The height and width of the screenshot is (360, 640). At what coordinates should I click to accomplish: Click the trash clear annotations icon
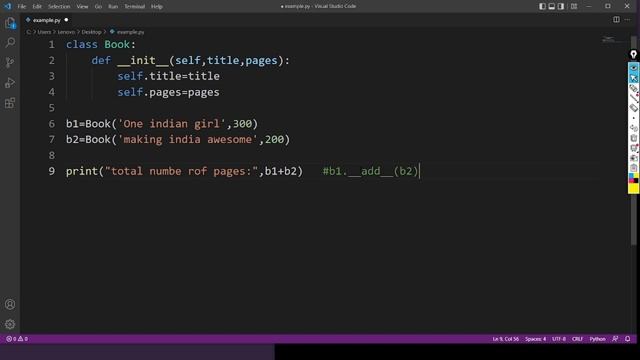tap(633, 138)
